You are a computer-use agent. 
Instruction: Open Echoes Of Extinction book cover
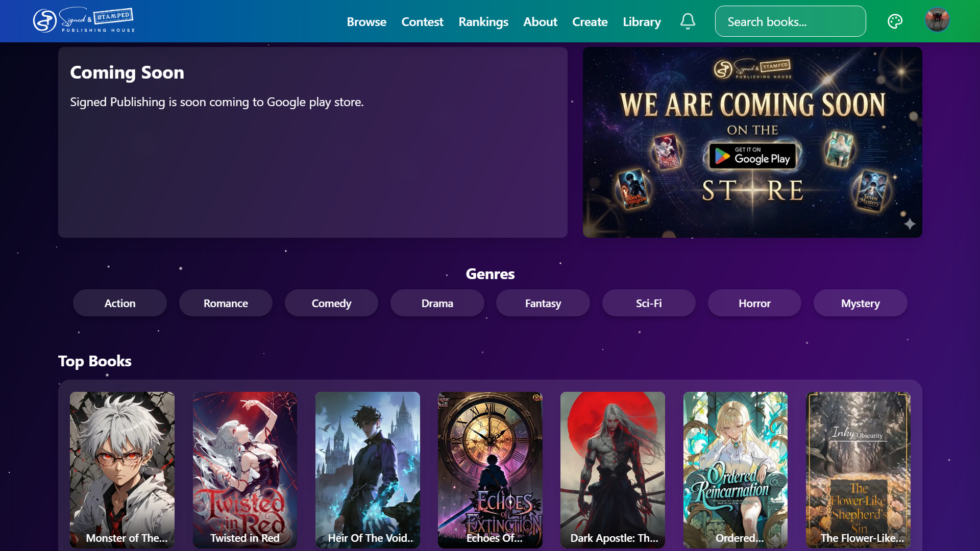pyautogui.click(x=490, y=470)
